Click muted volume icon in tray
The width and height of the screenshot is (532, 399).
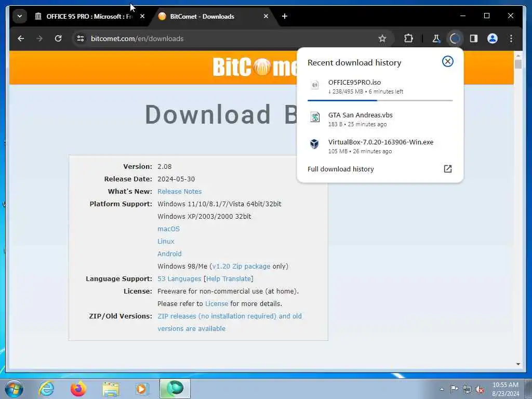click(x=480, y=390)
